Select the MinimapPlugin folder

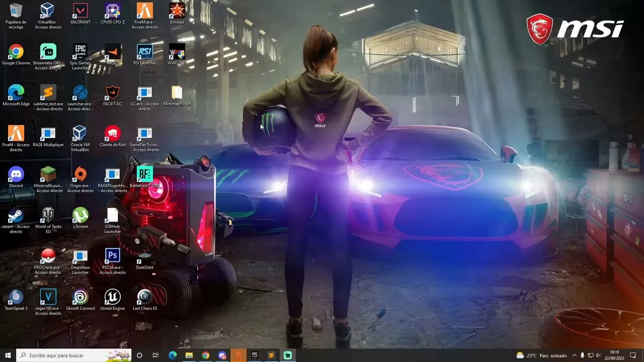(177, 95)
